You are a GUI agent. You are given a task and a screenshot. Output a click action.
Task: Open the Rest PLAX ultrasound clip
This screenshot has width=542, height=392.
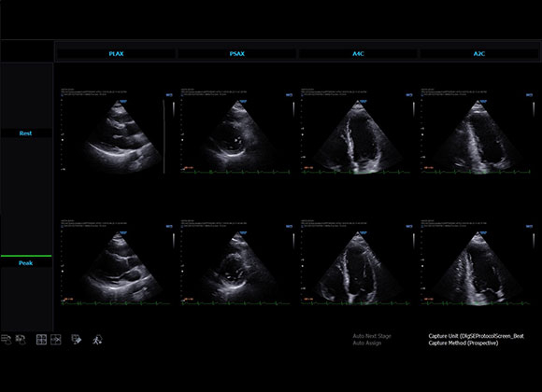point(117,132)
